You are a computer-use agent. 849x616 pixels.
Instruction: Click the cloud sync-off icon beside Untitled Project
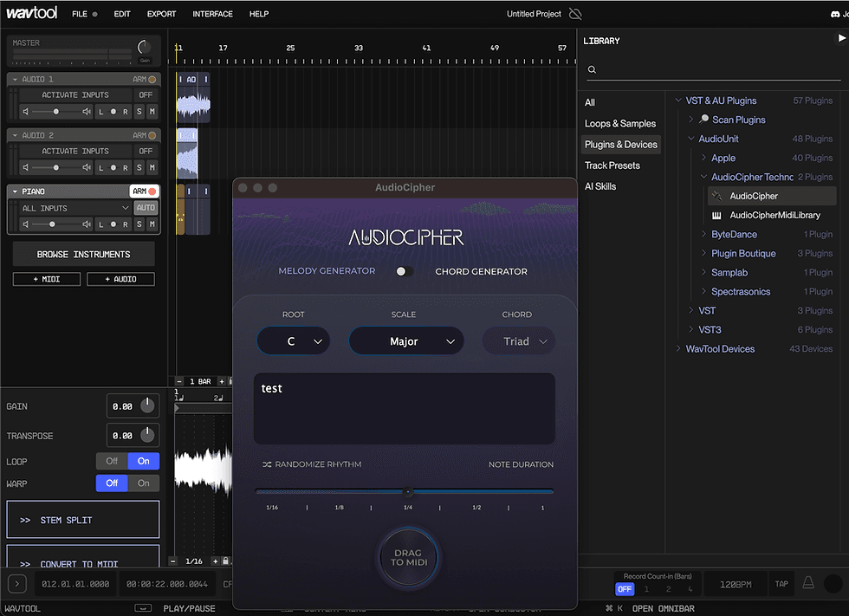(x=575, y=14)
